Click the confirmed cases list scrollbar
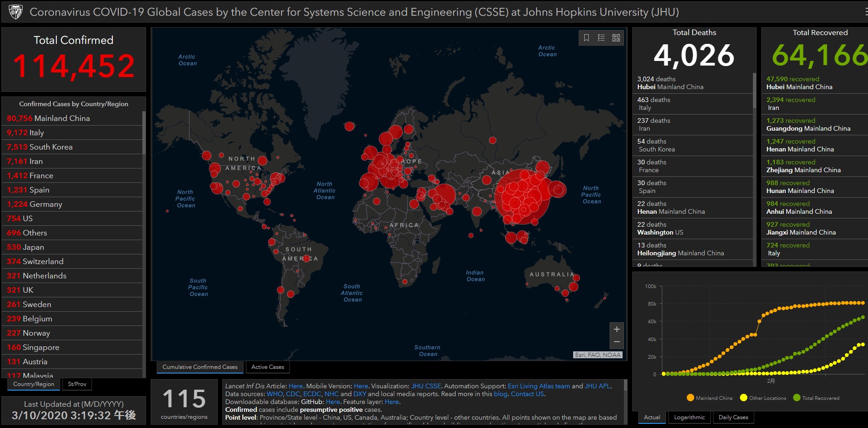 click(x=144, y=134)
